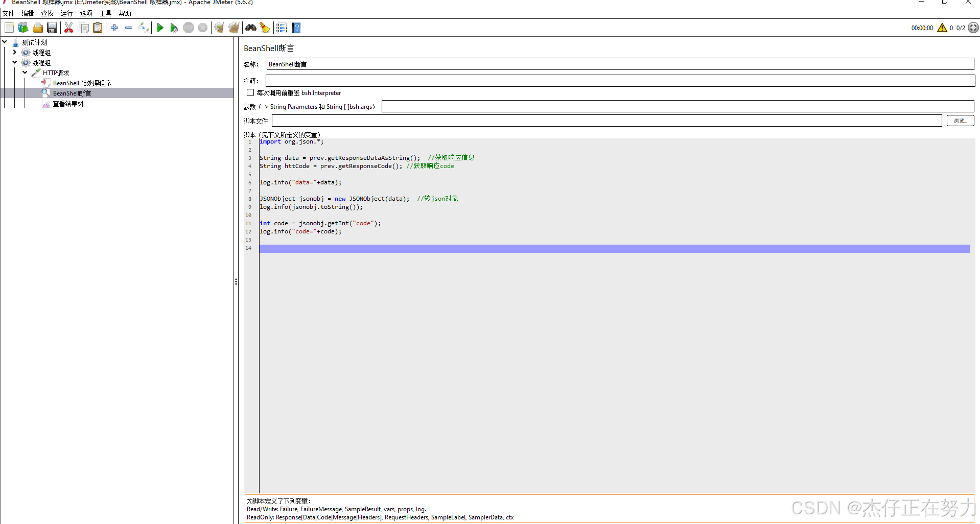Viewport: 980px width, 524px height.
Task: Start test with no pauses icon
Action: [x=174, y=28]
